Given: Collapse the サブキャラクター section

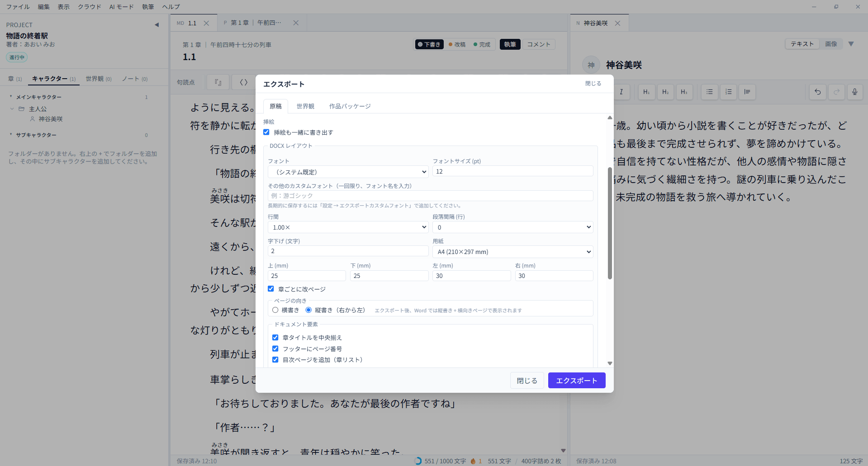Looking at the screenshot, I should [11, 135].
